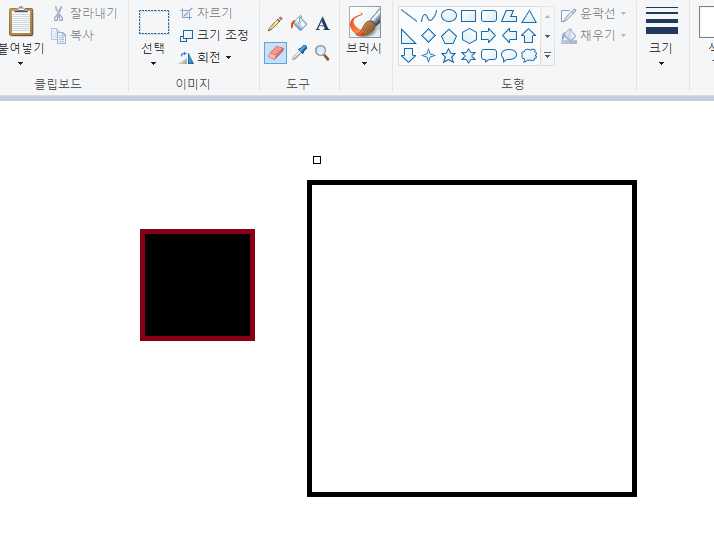Select the Six-point star shape
Viewport: 714px width, 548px height.
coord(469,56)
